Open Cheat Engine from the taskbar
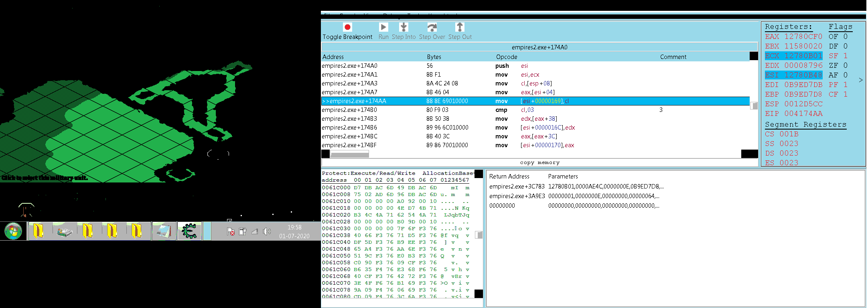This screenshot has height=308, width=868. pos(189,231)
